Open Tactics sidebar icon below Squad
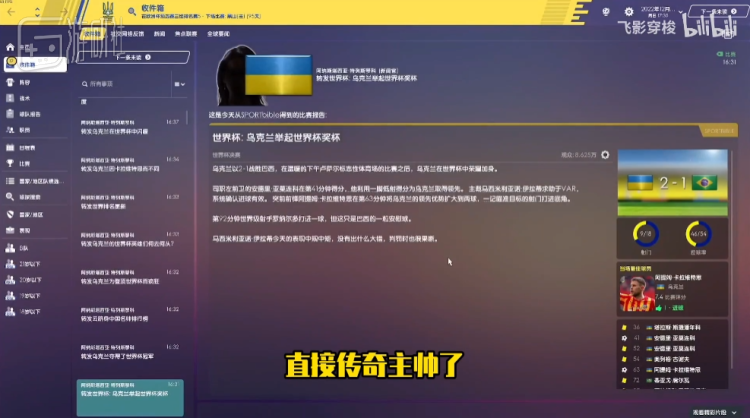Image resolution: width=750 pixels, height=418 pixels. point(10,98)
